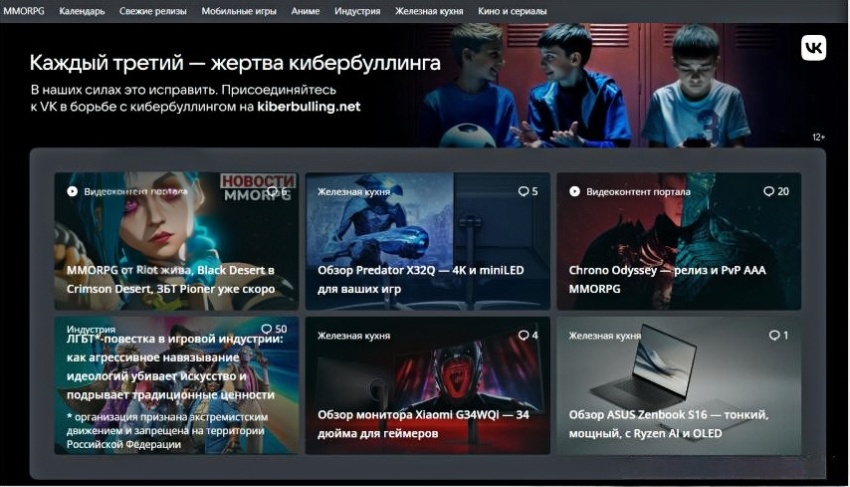The height and width of the screenshot is (487, 850).
Task: Open the Аниме section
Action: point(306,11)
